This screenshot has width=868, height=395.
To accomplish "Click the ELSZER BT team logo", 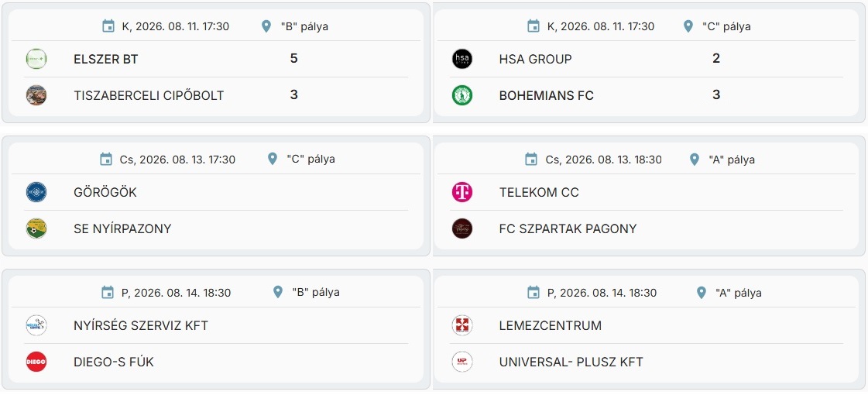I will pos(36,59).
